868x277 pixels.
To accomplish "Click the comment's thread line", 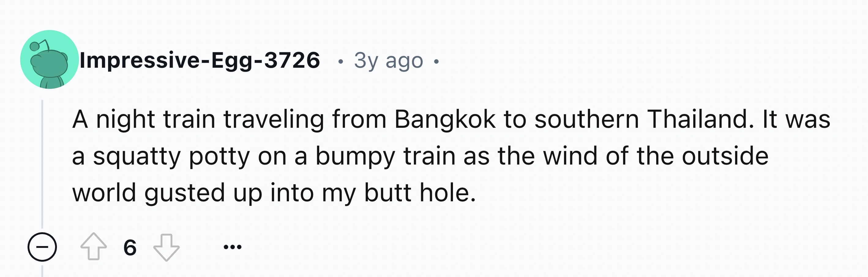I will (x=42, y=162).
